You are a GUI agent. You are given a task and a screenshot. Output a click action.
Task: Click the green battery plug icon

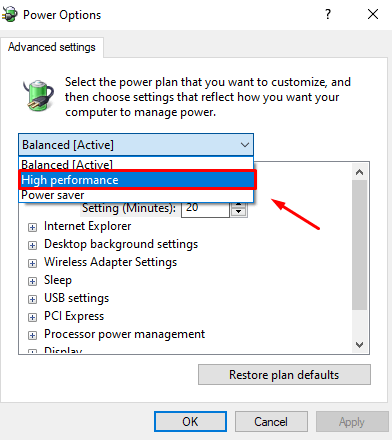(x=39, y=96)
